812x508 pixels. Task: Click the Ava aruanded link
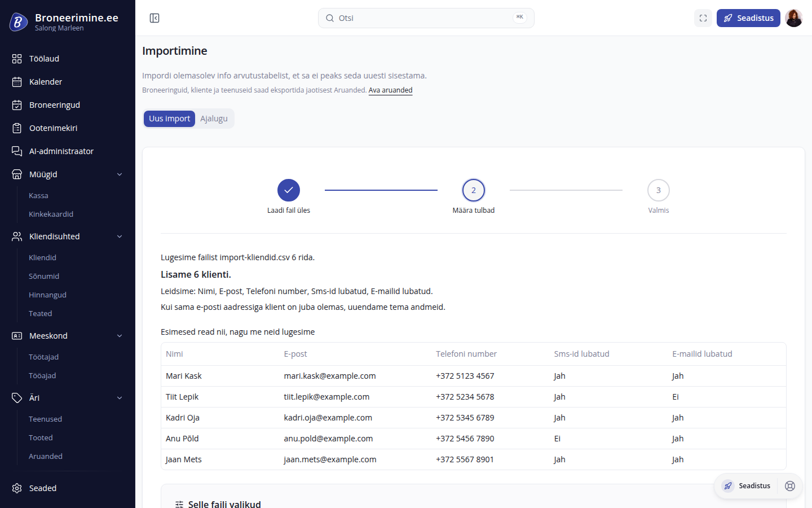click(390, 90)
